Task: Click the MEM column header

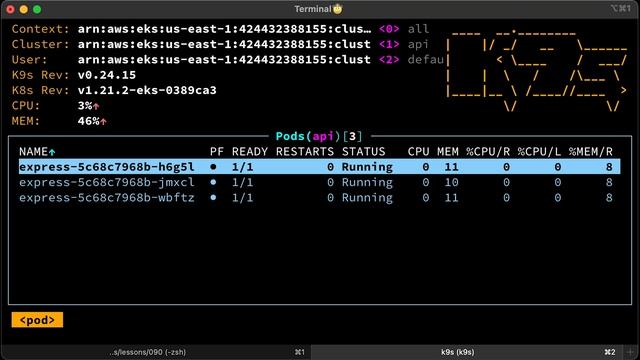Action: [x=448, y=152]
